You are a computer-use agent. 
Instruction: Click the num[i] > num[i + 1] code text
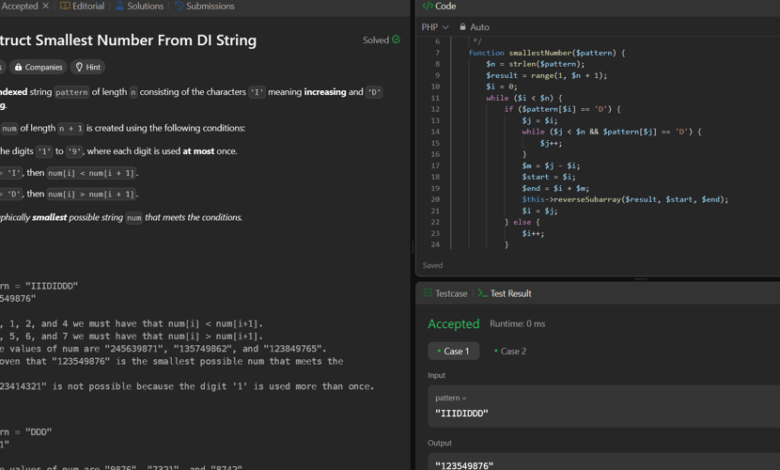(x=91, y=194)
